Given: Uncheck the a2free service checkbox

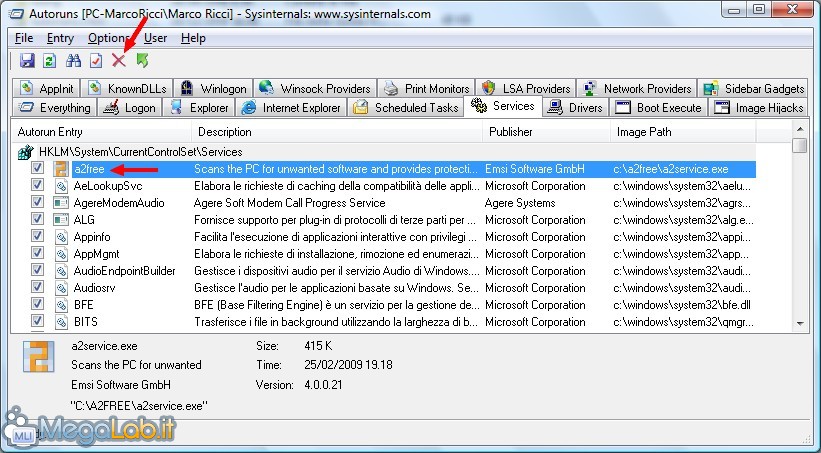Looking at the screenshot, I should tap(37, 168).
